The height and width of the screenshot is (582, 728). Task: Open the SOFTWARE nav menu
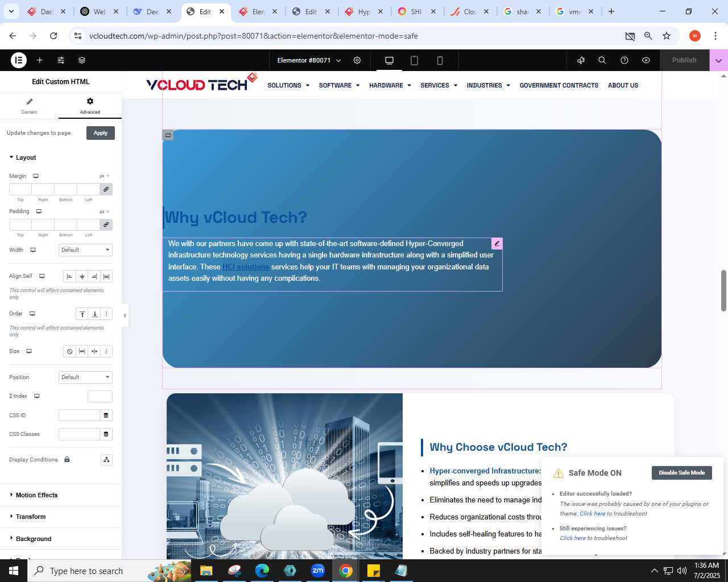(339, 85)
